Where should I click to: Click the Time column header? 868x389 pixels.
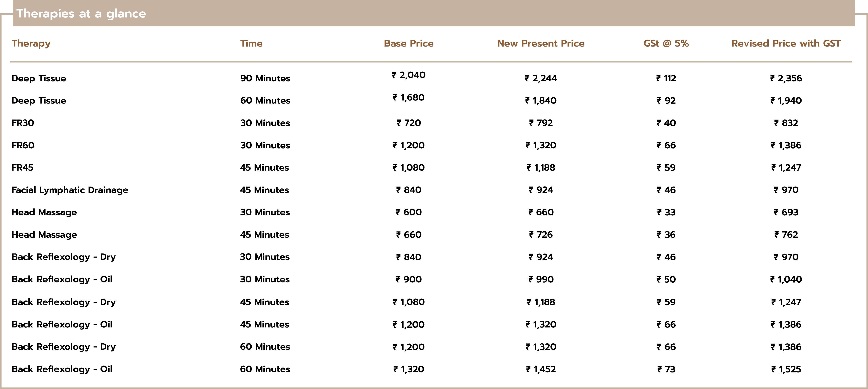click(251, 43)
